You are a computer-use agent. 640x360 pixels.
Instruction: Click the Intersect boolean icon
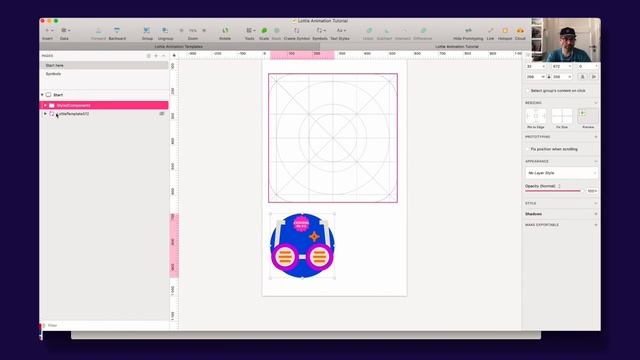pyautogui.click(x=403, y=31)
